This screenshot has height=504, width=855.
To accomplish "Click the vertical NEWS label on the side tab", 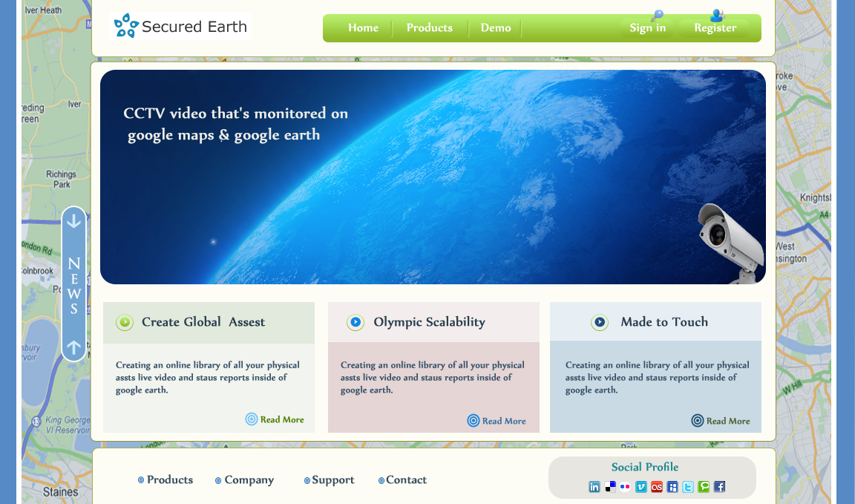I will click(x=74, y=286).
